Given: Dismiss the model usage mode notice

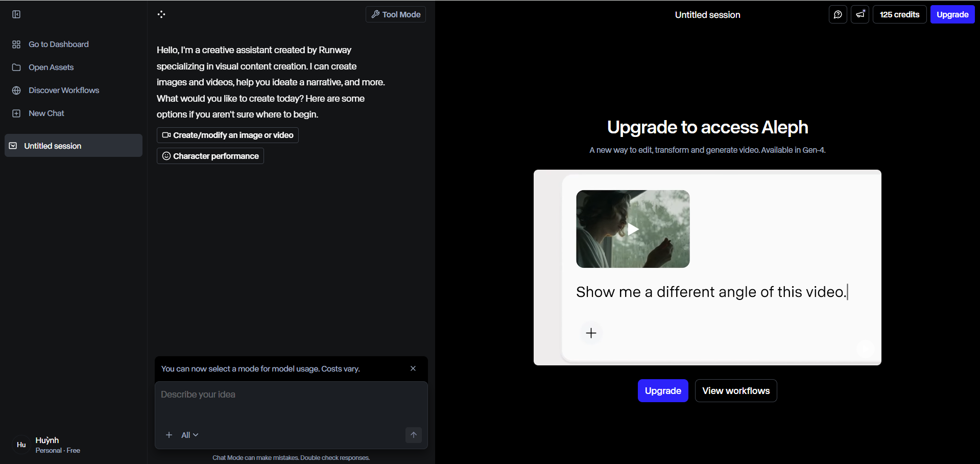Looking at the screenshot, I should click(x=413, y=368).
